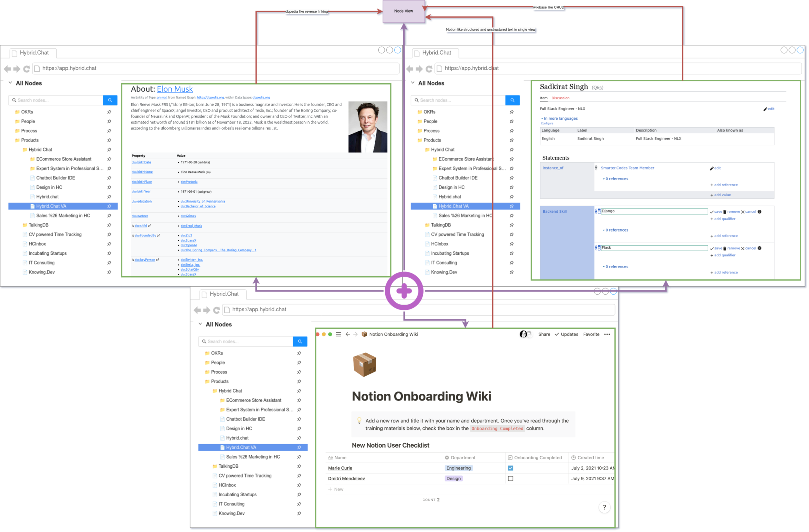Pin TalkingDB node in top-left window

coord(109,225)
